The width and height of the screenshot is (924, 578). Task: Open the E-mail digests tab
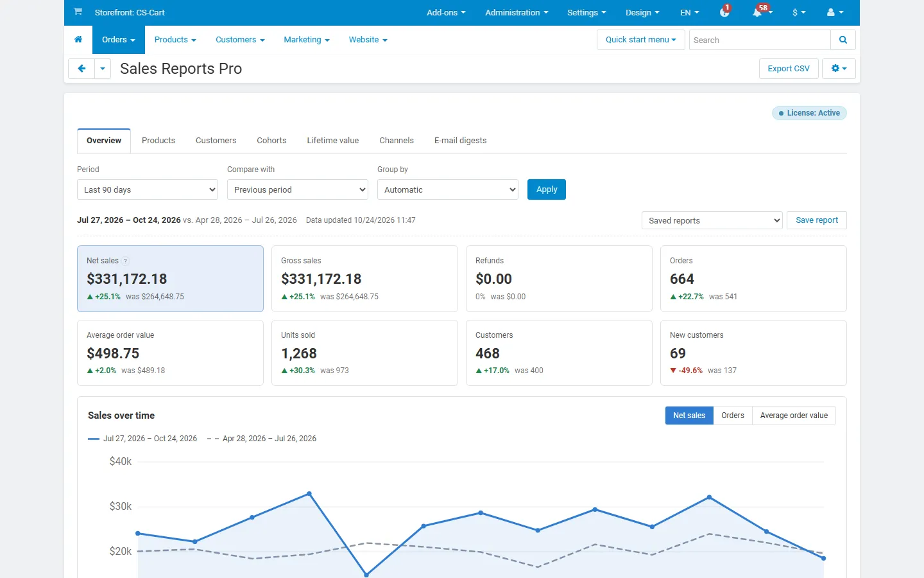[460, 141]
